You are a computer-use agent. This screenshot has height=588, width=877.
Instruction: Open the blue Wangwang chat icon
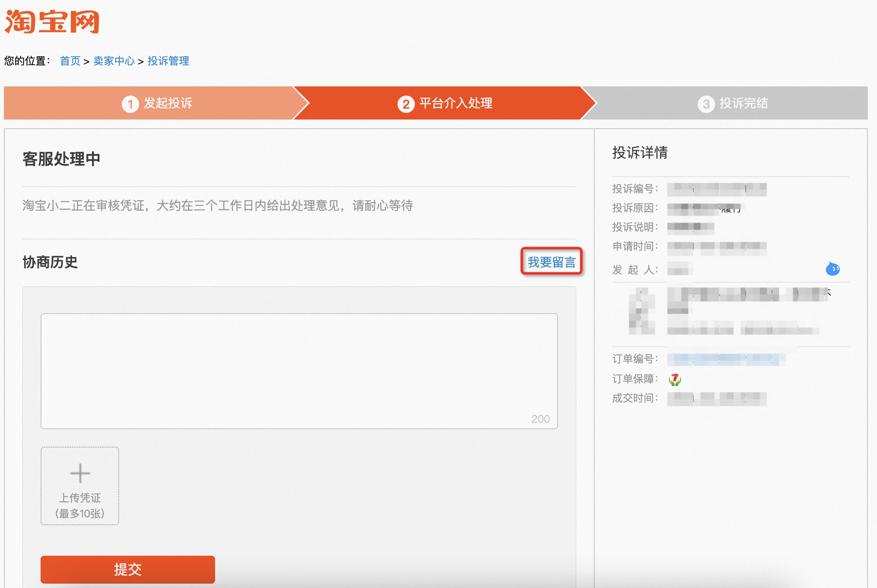[832, 269]
